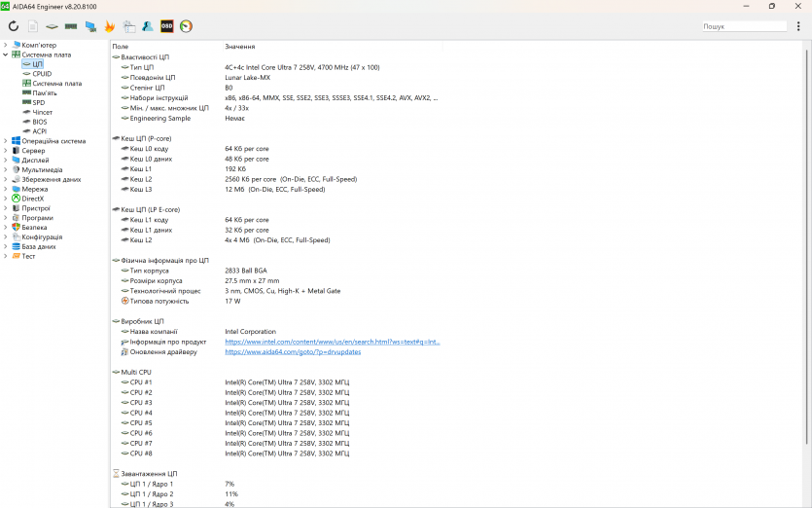
Task: Open the three-dot options menu
Action: 798,26
